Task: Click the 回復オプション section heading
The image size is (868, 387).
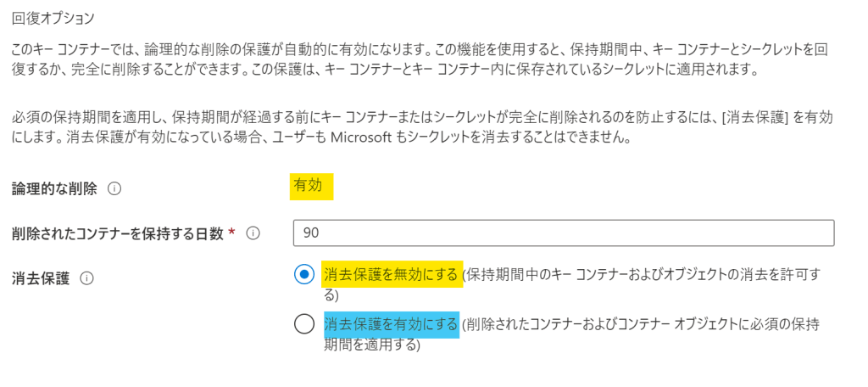Action: [53, 16]
